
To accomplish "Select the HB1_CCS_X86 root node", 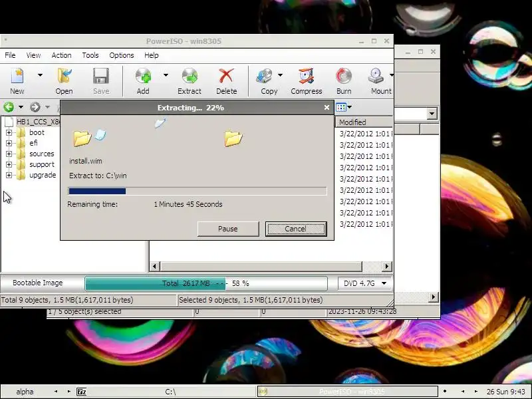I will tap(38, 122).
